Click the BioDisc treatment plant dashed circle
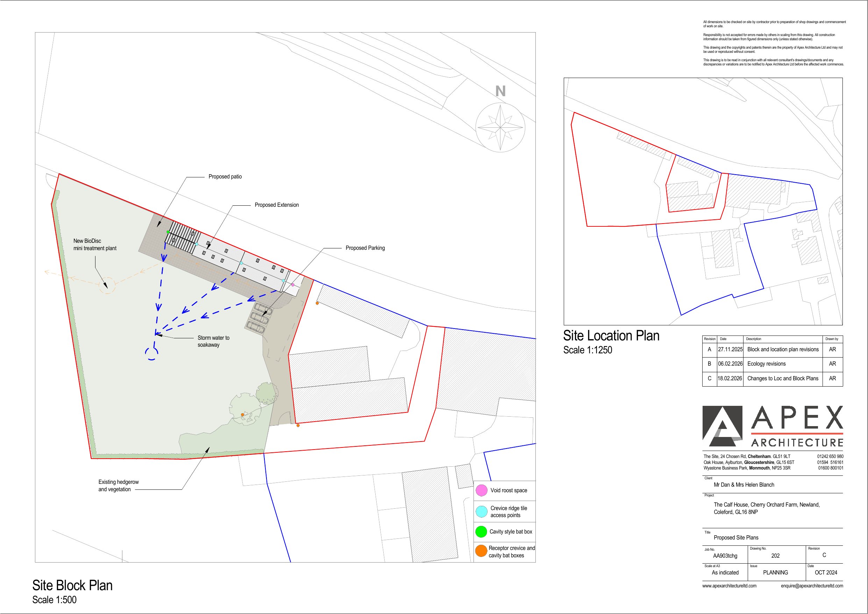The image size is (868, 614). [107, 285]
